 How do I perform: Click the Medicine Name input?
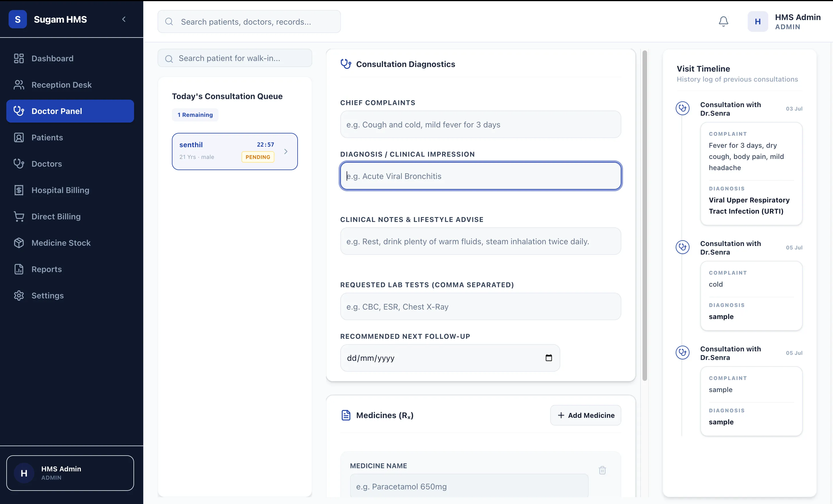[x=469, y=486]
